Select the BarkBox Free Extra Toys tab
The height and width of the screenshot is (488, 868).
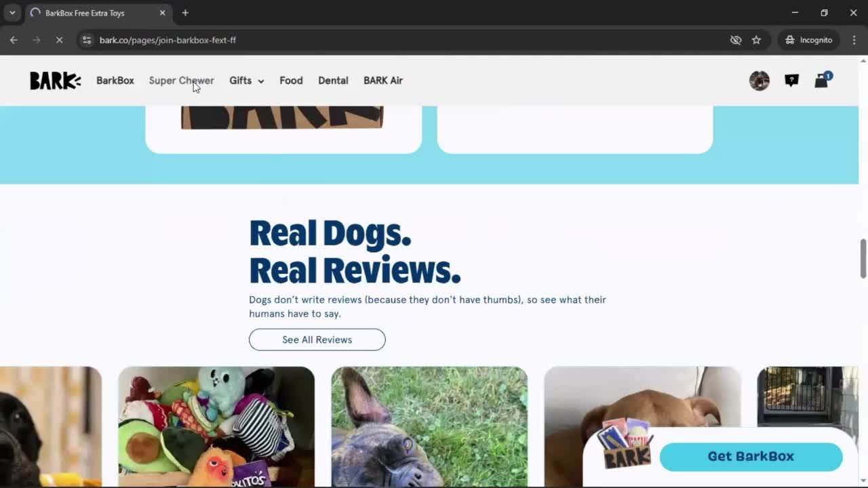tap(98, 13)
